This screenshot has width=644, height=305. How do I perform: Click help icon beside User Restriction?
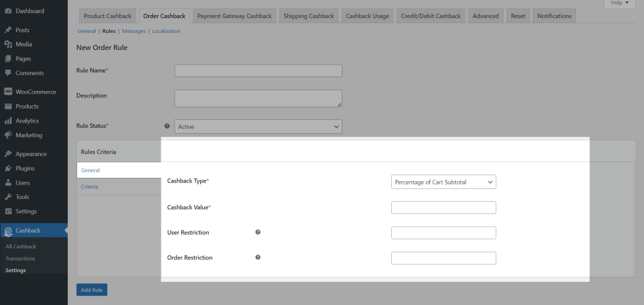tap(258, 233)
